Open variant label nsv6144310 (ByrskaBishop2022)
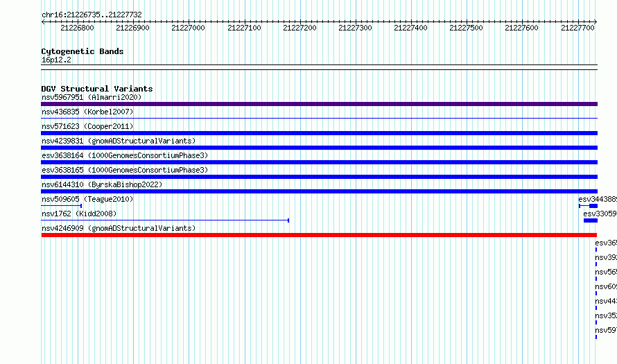617x364 pixels. [x=102, y=184]
